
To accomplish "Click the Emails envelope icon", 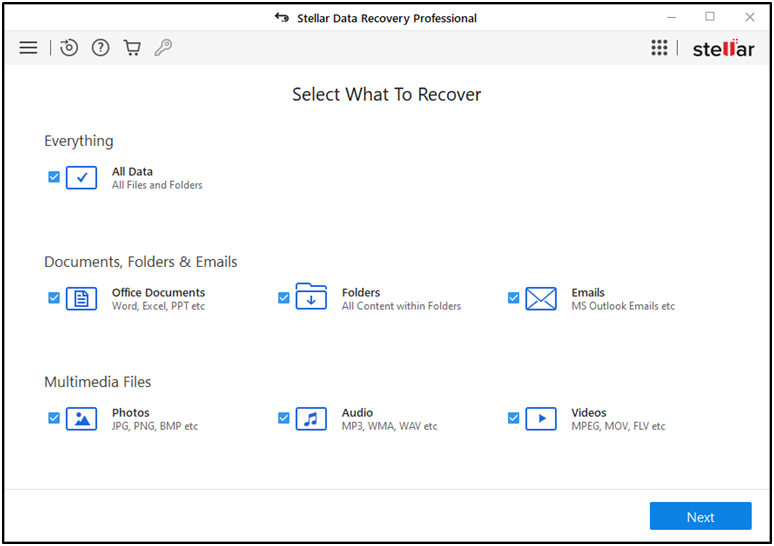I will tap(541, 299).
